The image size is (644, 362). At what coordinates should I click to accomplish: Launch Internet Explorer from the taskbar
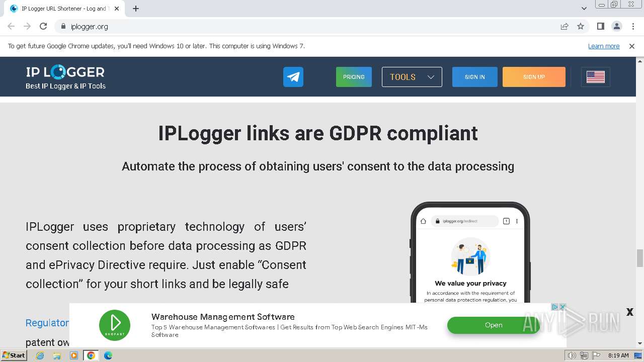tap(40, 355)
